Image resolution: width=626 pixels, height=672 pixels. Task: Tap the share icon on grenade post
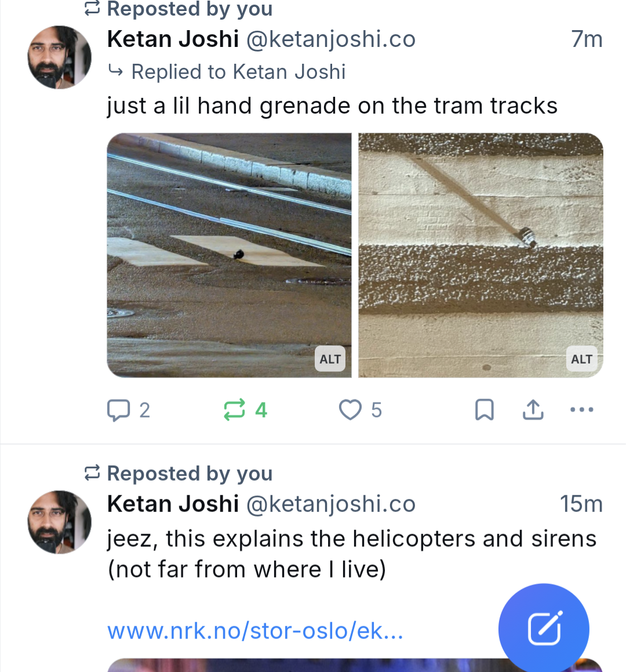(x=533, y=410)
